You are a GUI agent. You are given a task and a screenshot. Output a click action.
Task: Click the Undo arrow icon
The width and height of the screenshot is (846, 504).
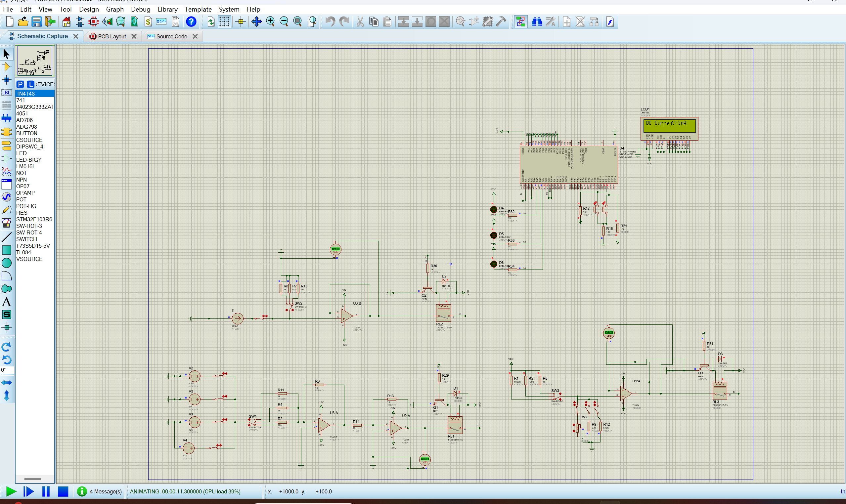(x=330, y=22)
